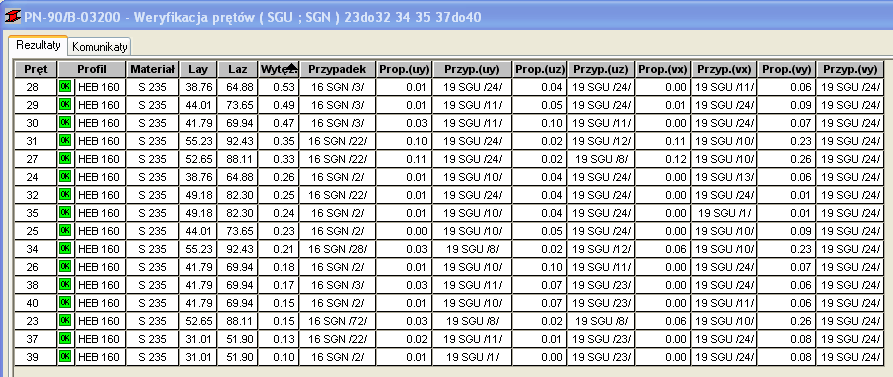The height and width of the screenshot is (377, 893).
Task: Sort by the Pręt column header
Action: [x=35, y=69]
